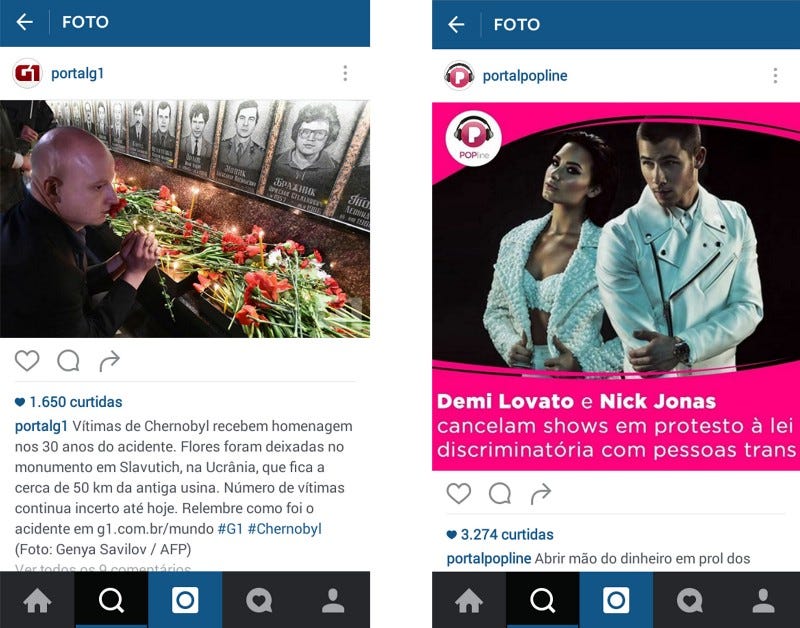Open comments on the portalg1 post
This screenshot has height=628, width=800.
68,361
